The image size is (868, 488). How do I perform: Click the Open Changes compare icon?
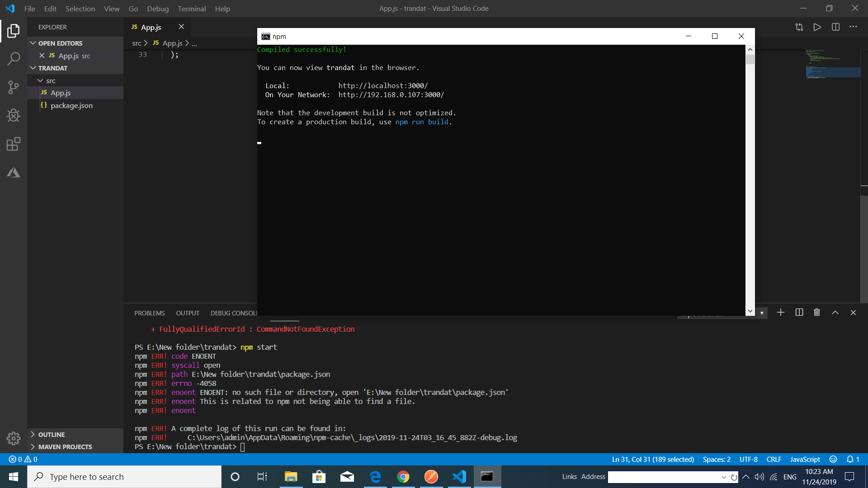[799, 27]
